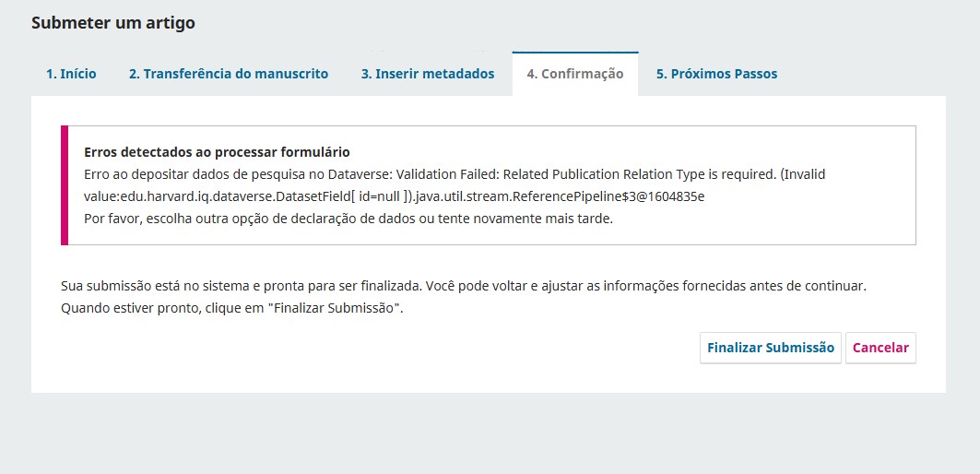This screenshot has width=980, height=474.
Task: Click the ReferencePipeline text in the error
Action: click(x=592, y=196)
